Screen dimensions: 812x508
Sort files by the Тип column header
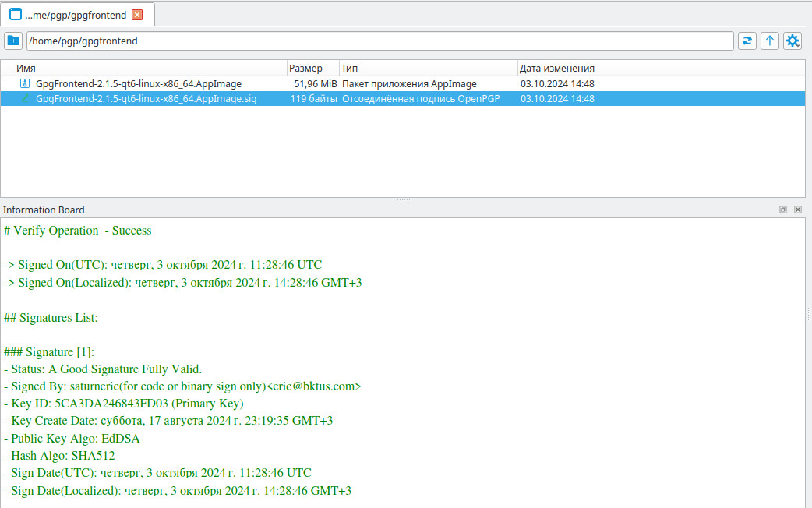coord(428,68)
